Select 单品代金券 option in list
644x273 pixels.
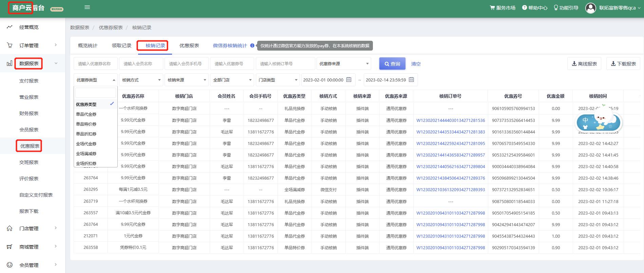pos(96,114)
